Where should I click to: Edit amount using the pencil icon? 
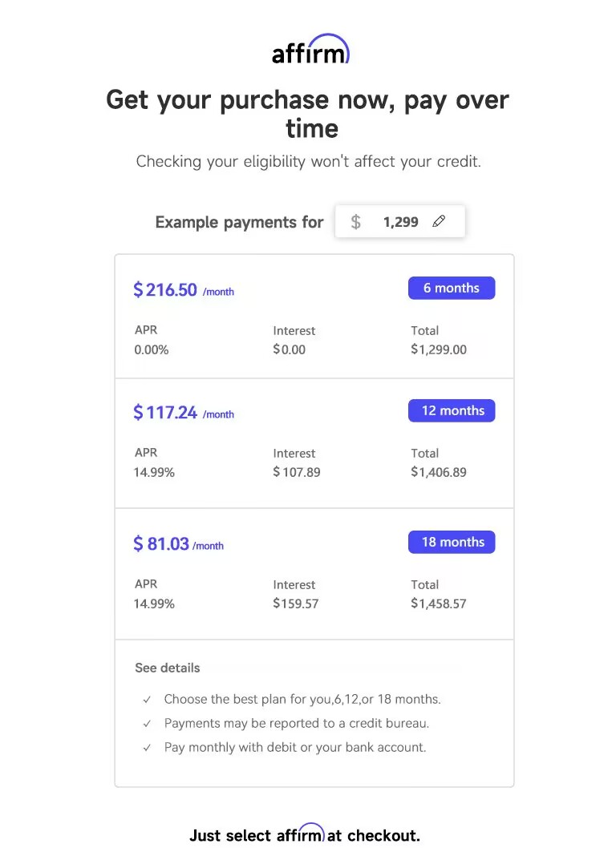439,221
